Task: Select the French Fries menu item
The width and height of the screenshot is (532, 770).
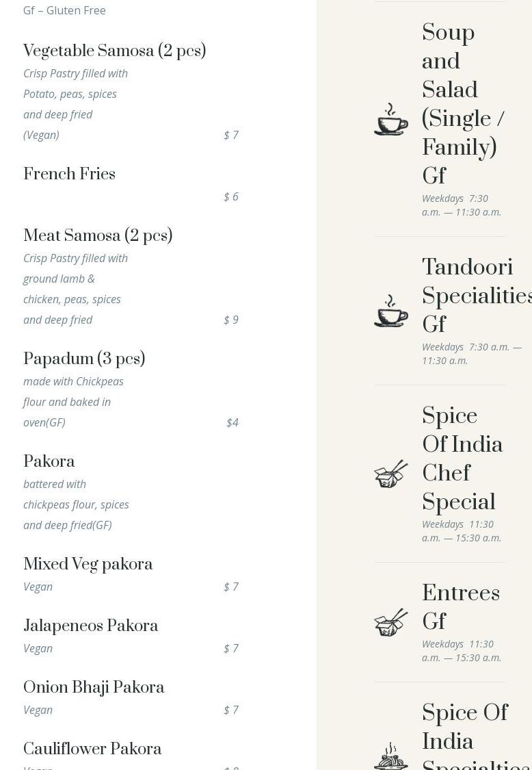Action: (x=69, y=174)
